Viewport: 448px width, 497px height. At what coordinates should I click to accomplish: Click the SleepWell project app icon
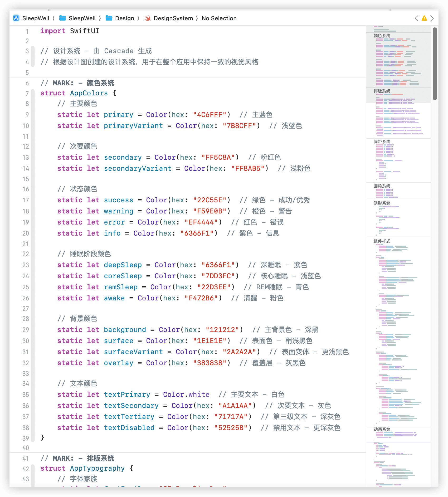(16, 18)
